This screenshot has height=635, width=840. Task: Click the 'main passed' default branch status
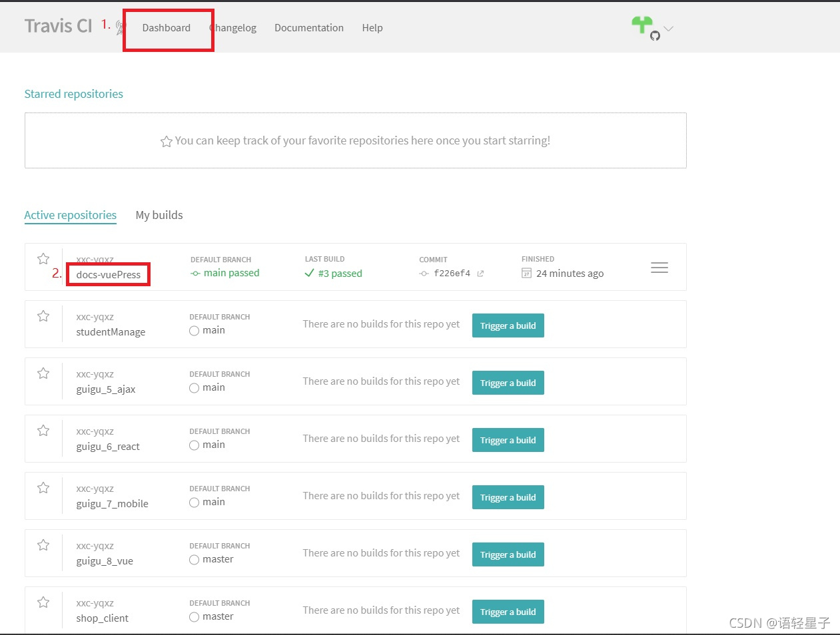pos(225,273)
